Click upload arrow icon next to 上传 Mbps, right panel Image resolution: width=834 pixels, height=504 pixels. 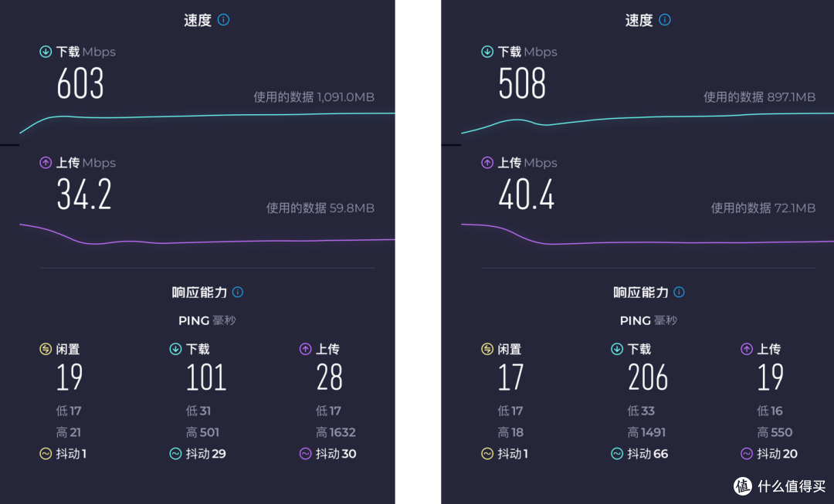tap(487, 163)
